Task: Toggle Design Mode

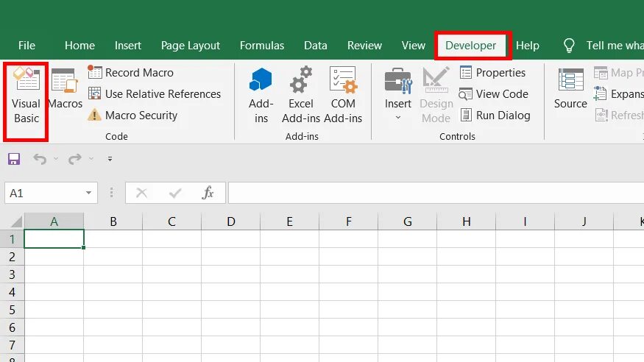Action: [436, 96]
